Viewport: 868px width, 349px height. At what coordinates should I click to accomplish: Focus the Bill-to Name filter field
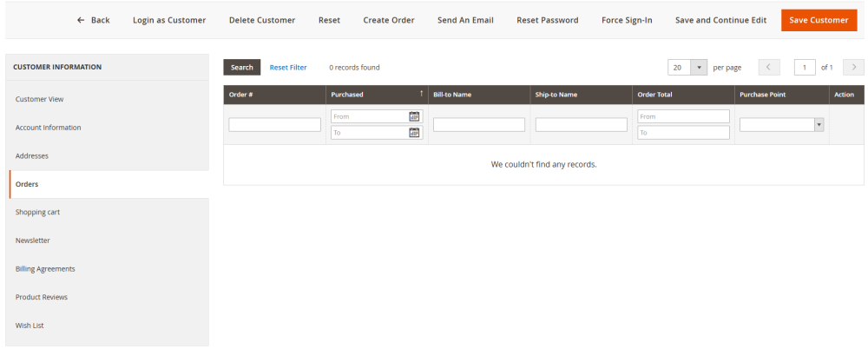479,125
